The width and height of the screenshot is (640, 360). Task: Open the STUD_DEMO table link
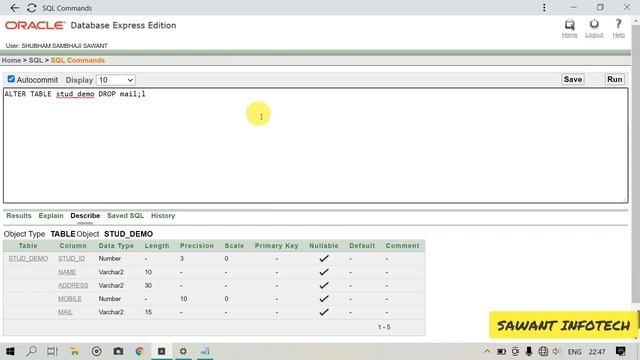[28, 259]
